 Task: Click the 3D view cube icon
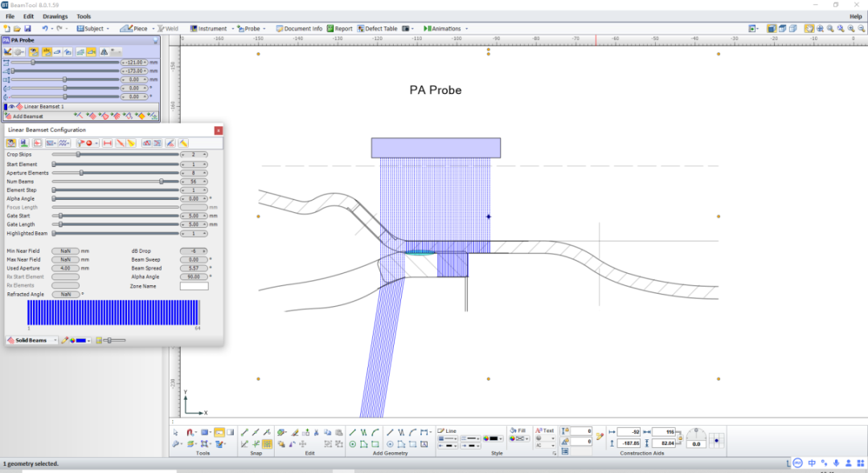pyautogui.click(x=771, y=28)
